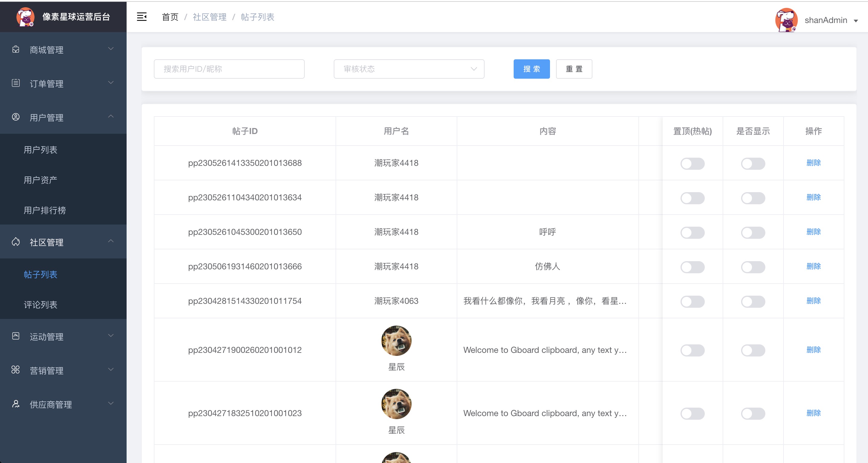This screenshot has width=868, height=463.
Task: Click the sidebar collapse hamburger icon
Action: [x=141, y=17]
